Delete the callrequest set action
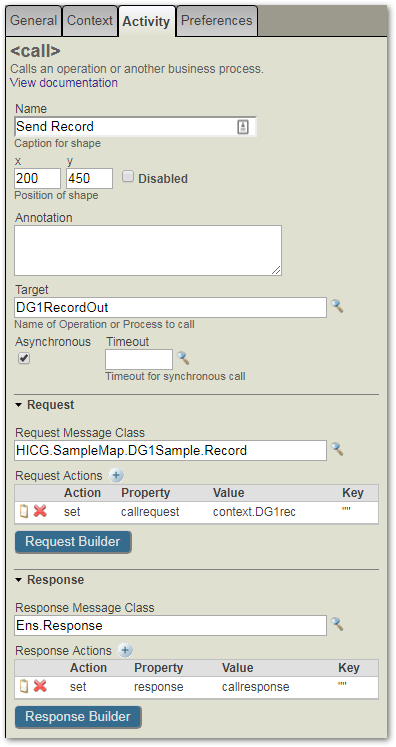Image resolution: width=396 pixels, height=747 pixels. pos(41,512)
